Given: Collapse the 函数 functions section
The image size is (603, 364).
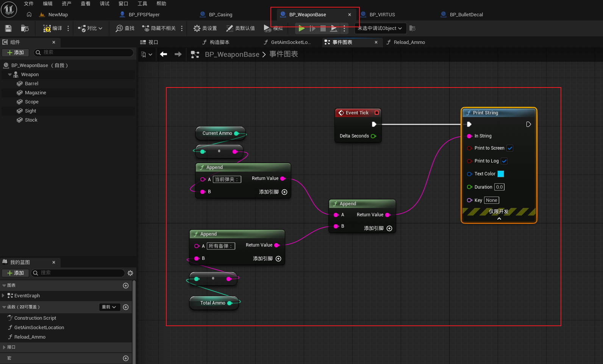Looking at the screenshot, I should coord(4,307).
